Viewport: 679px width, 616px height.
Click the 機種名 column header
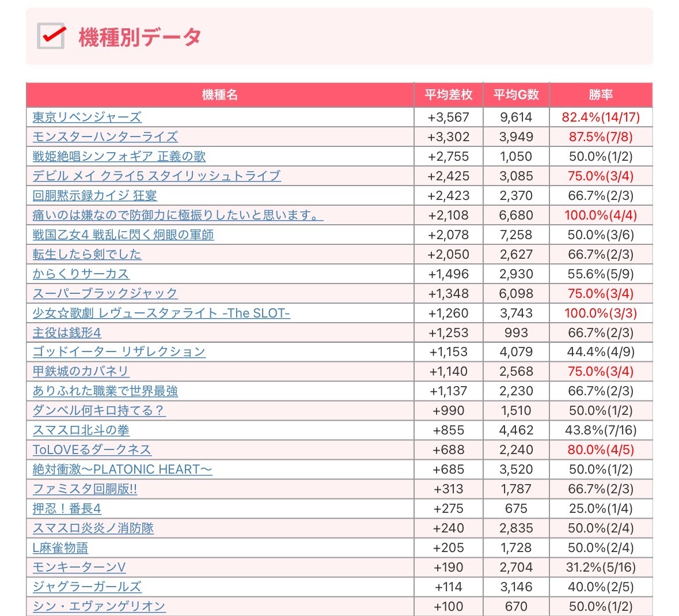pos(220,95)
